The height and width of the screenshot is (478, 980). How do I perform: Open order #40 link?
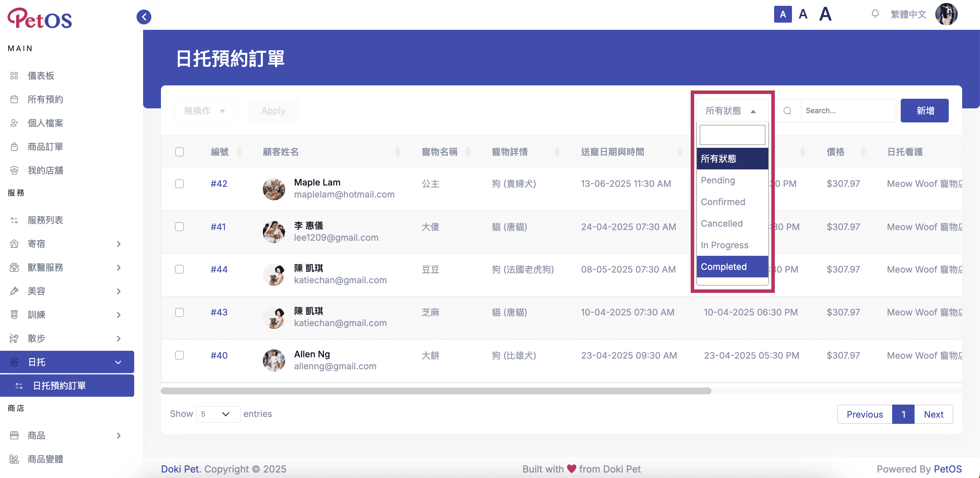pyautogui.click(x=219, y=356)
